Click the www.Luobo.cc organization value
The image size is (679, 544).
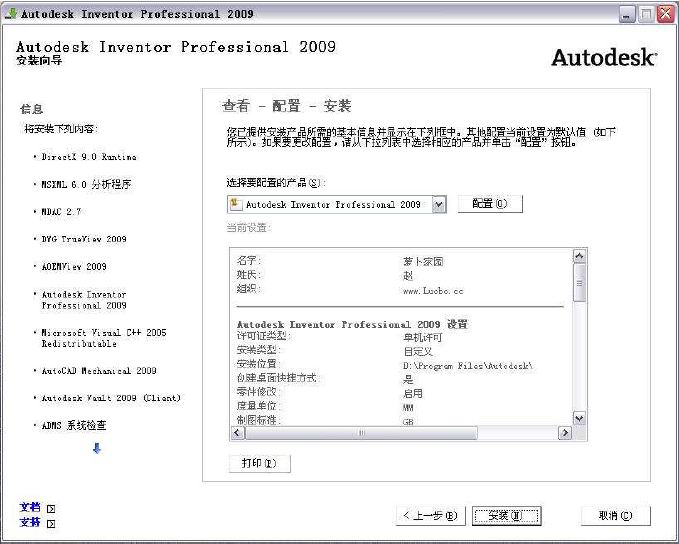pos(433,291)
